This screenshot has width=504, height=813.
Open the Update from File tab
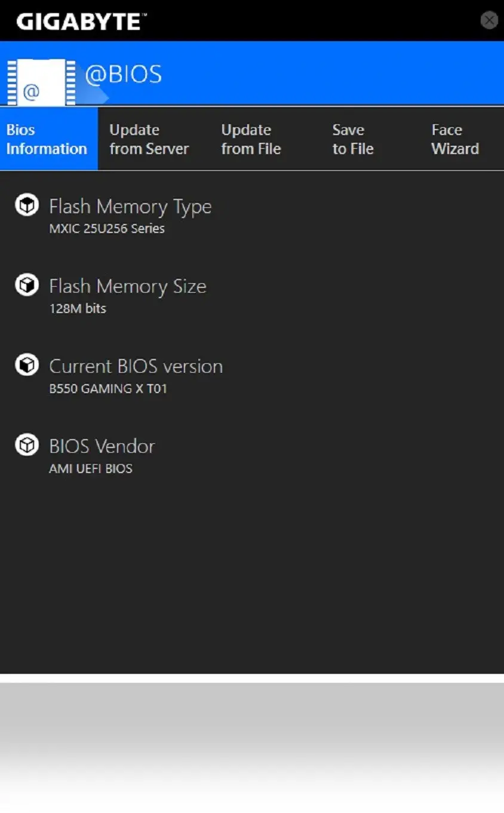(x=251, y=139)
